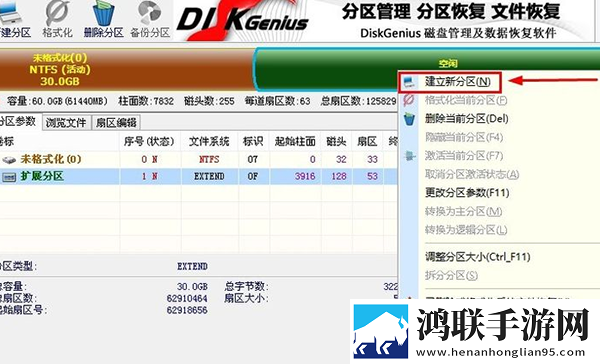The image size is (600, 364).
Task: Click the NTFS file system cell
Action: tap(209, 159)
